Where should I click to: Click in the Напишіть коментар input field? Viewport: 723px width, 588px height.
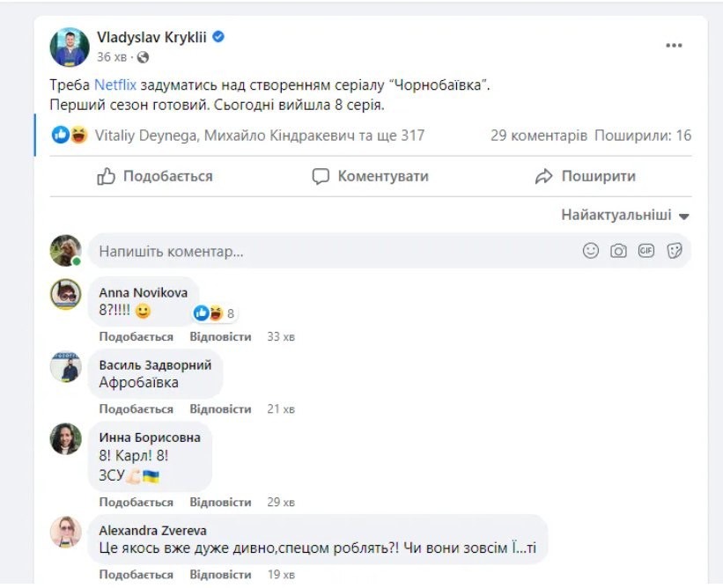[x=335, y=252]
